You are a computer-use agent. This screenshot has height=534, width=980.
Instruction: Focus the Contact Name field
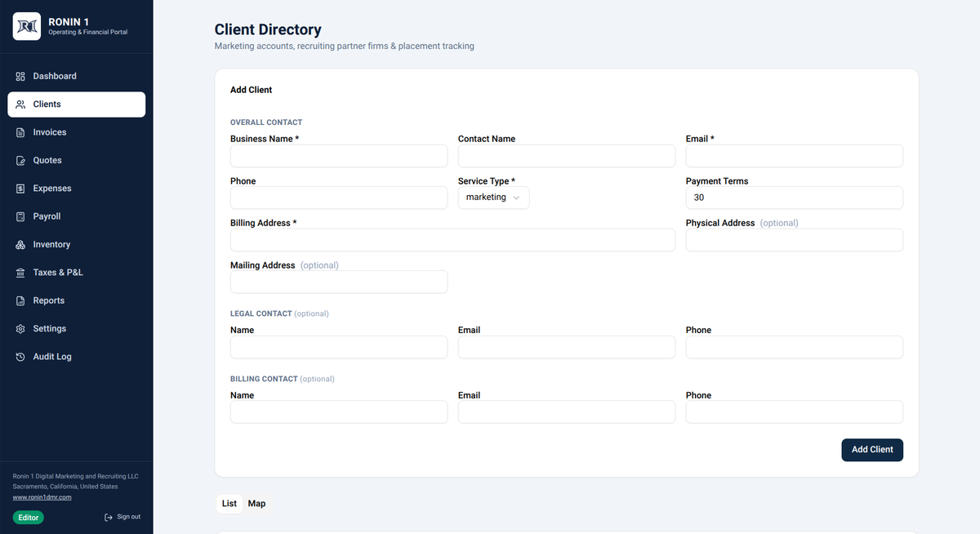(567, 156)
